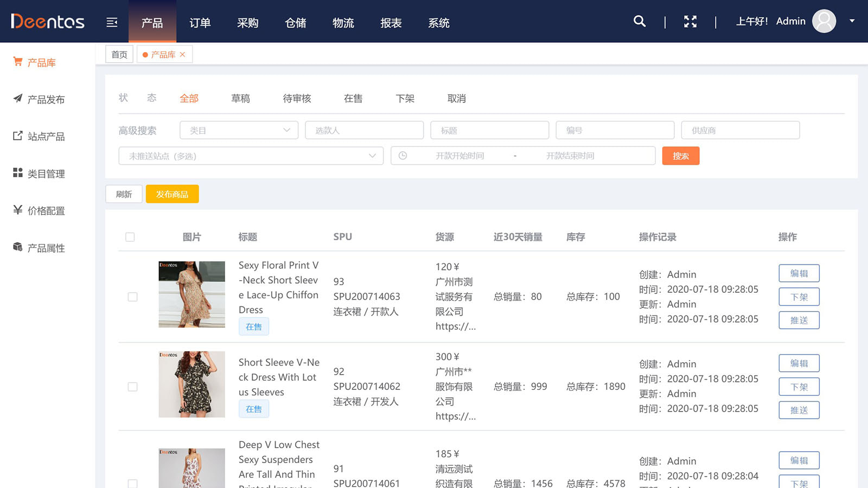868x488 pixels.
Task: Open 产品库 in the sidebar
Action: pos(35,62)
